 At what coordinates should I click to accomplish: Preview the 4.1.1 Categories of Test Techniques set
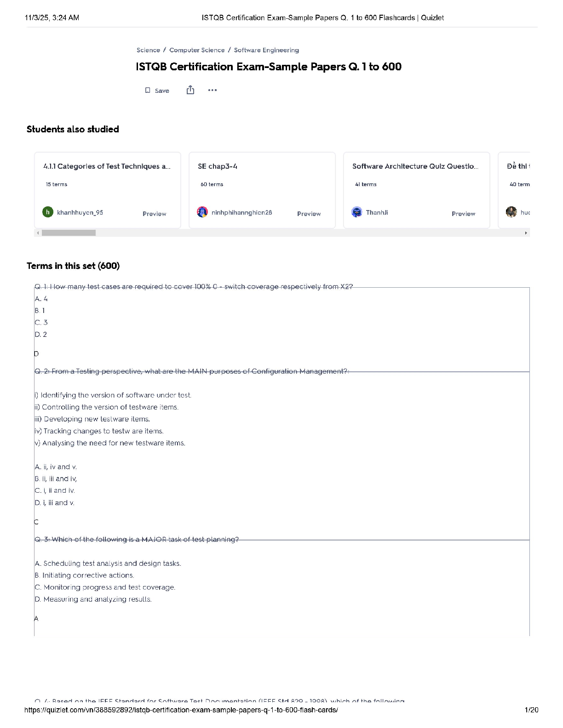[154, 214]
